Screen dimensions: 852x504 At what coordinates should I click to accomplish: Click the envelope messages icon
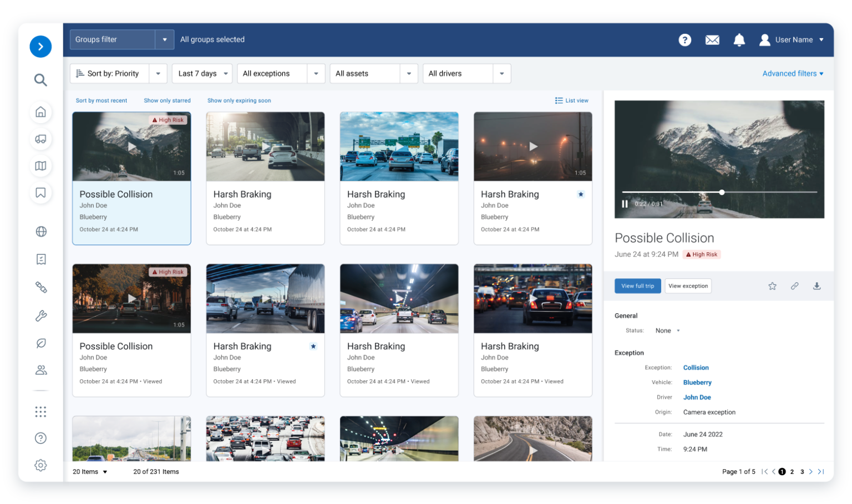[x=712, y=40]
